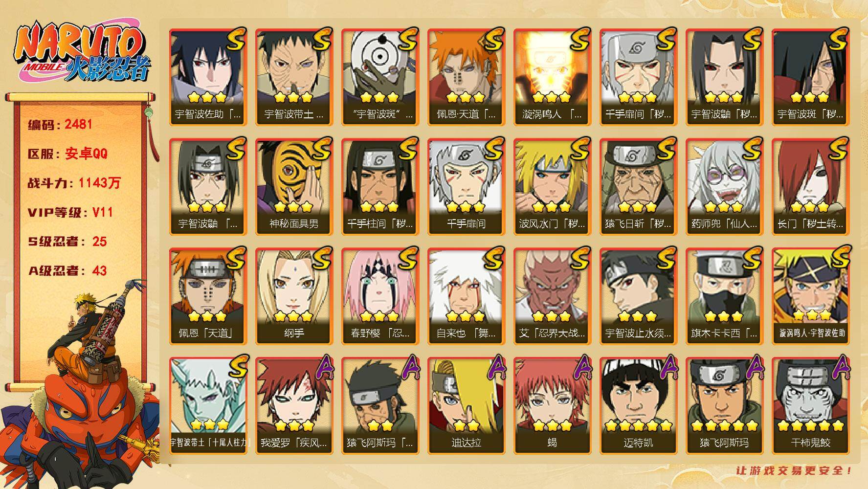Click the stars on 干柿鬼鲛 card

(810, 425)
